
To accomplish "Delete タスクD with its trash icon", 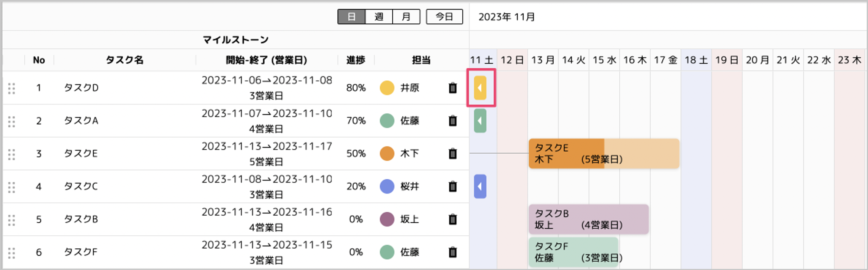I will pos(453,88).
